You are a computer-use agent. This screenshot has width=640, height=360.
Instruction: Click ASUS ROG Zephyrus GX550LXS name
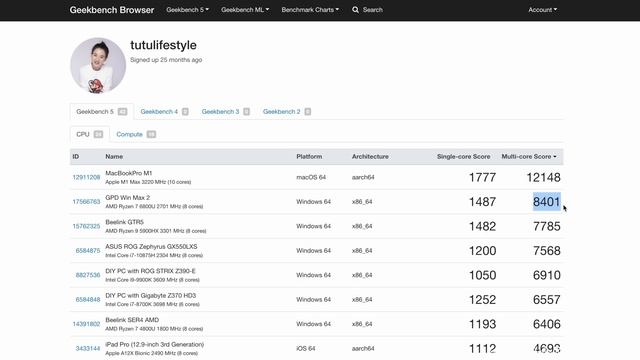pos(151,247)
